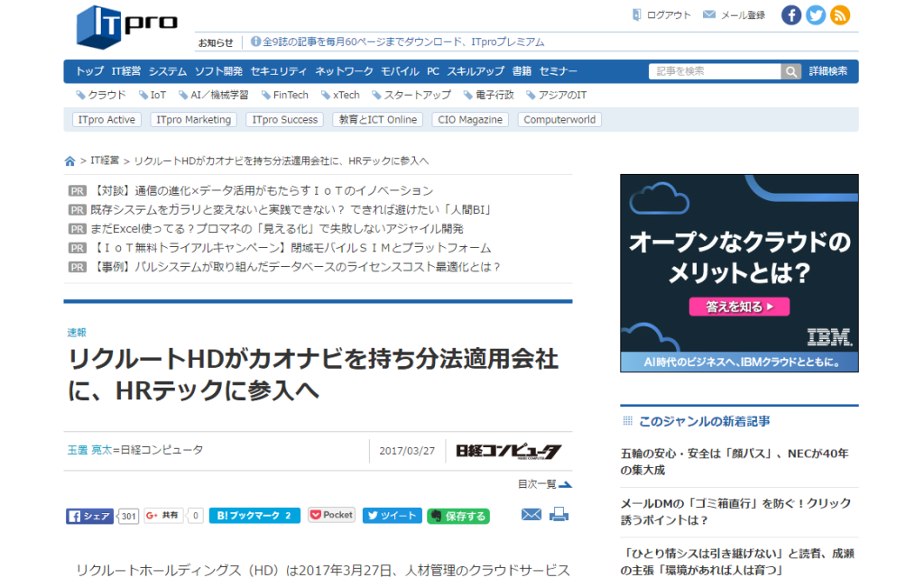The height and width of the screenshot is (587, 924).
Task: Open the FinTech tag
Action: pyautogui.click(x=285, y=95)
